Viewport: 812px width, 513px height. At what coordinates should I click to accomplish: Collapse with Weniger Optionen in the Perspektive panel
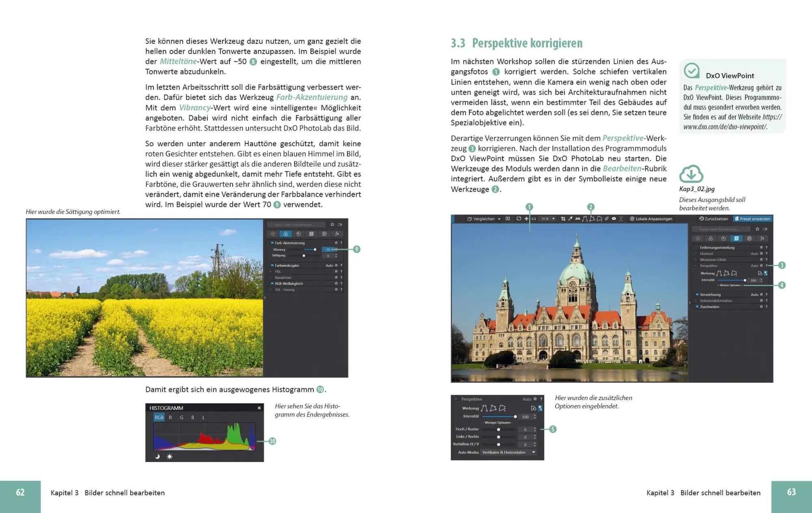498,422
